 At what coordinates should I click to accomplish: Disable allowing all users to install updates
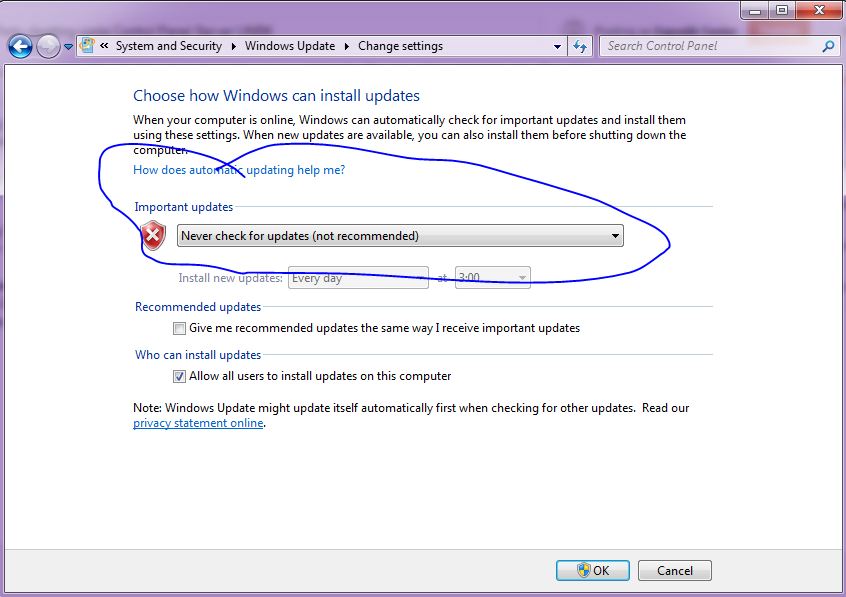[x=179, y=376]
